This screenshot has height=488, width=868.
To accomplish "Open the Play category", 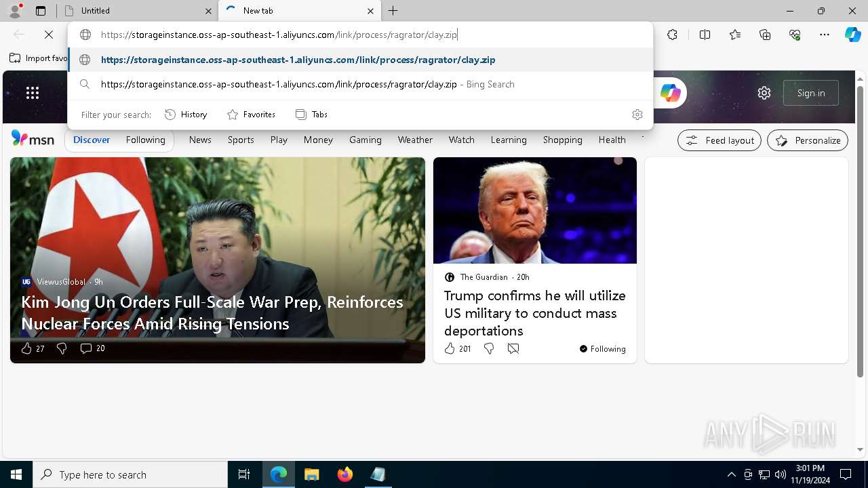I will coord(279,140).
